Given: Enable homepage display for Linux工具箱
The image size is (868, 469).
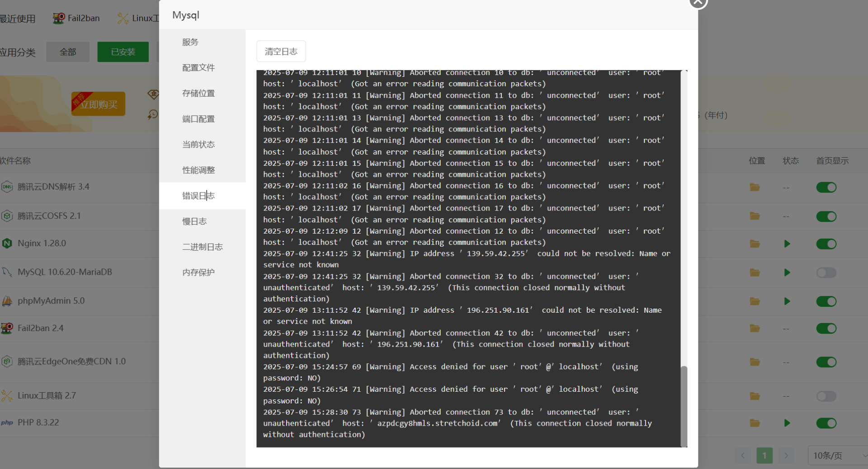Looking at the screenshot, I should (x=826, y=396).
